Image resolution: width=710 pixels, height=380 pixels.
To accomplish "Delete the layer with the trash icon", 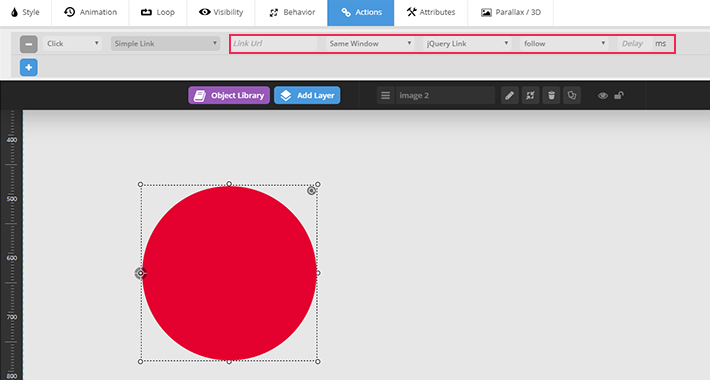I will tap(551, 96).
